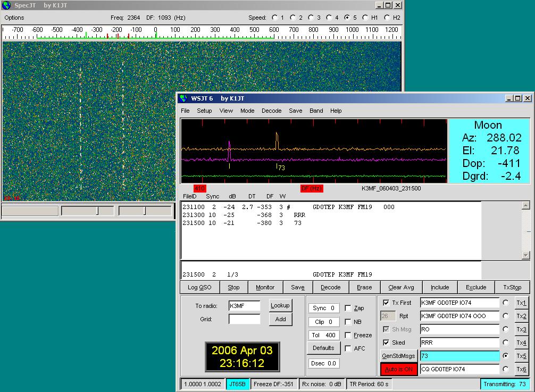Uncheck the Tx First checkbox

386,303
